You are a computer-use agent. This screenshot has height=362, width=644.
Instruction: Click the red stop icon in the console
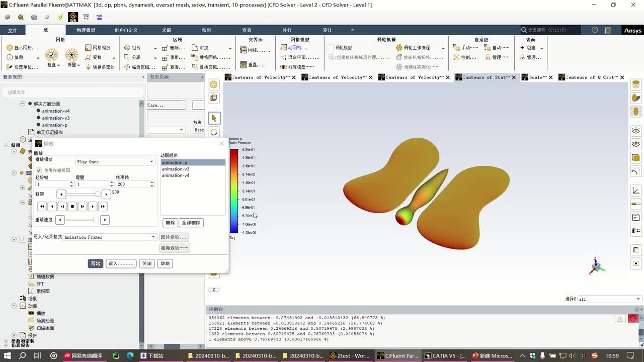pos(633,319)
